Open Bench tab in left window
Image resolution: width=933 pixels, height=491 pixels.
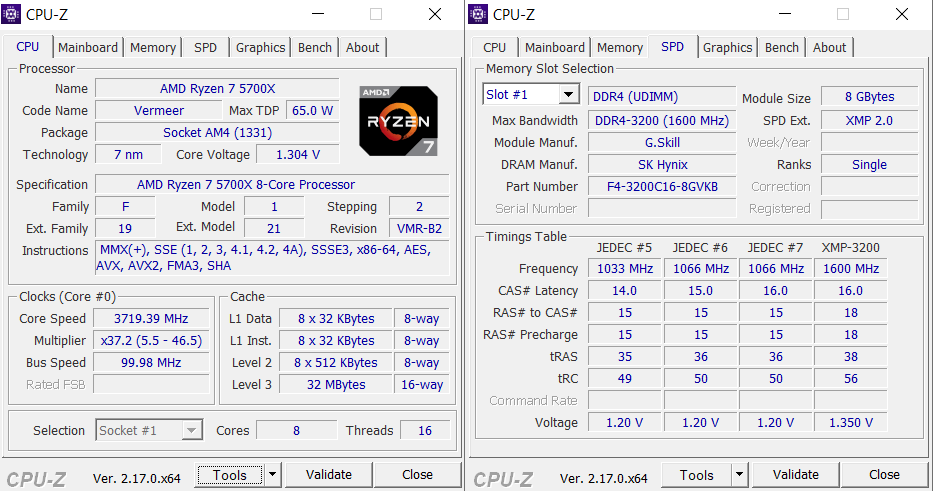coord(315,48)
